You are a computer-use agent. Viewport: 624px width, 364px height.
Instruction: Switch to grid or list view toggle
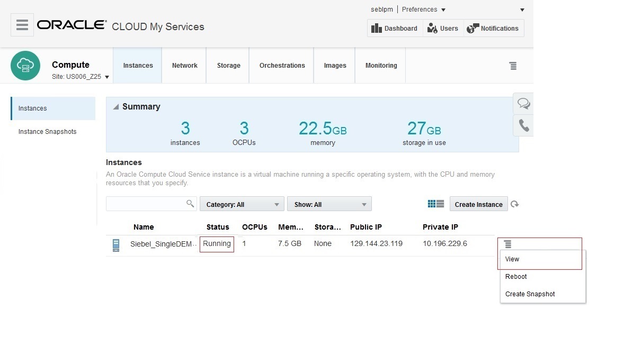click(x=436, y=204)
